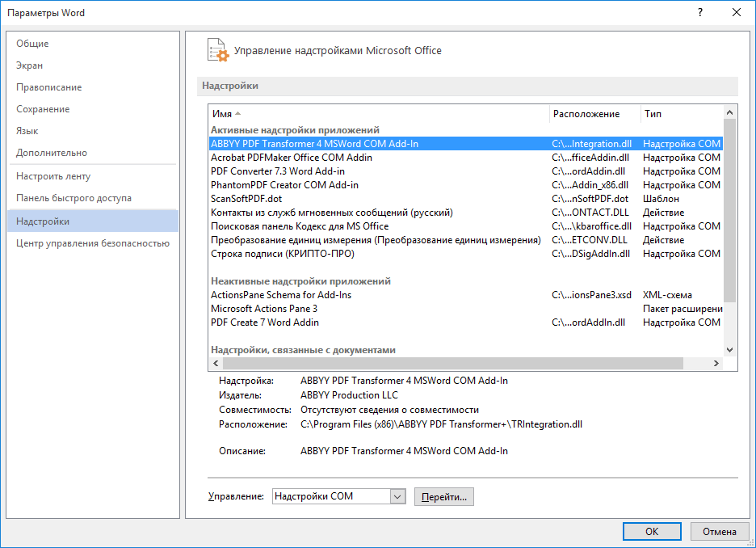Select Строка подписи (КРИПТО-ПРО) row
The height and width of the screenshot is (548, 756).
coord(466,254)
